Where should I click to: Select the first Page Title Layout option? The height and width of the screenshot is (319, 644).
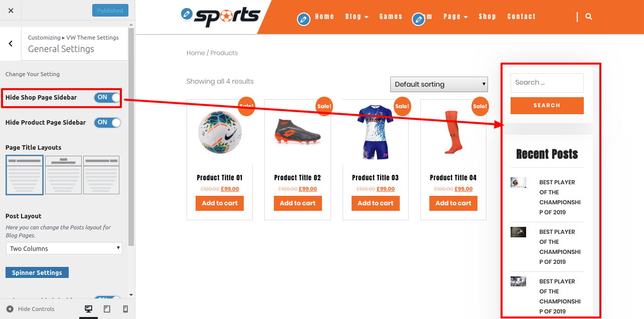click(x=25, y=175)
